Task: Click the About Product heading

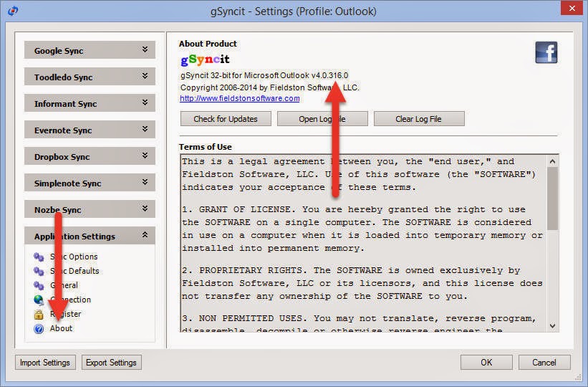Action: (x=208, y=44)
